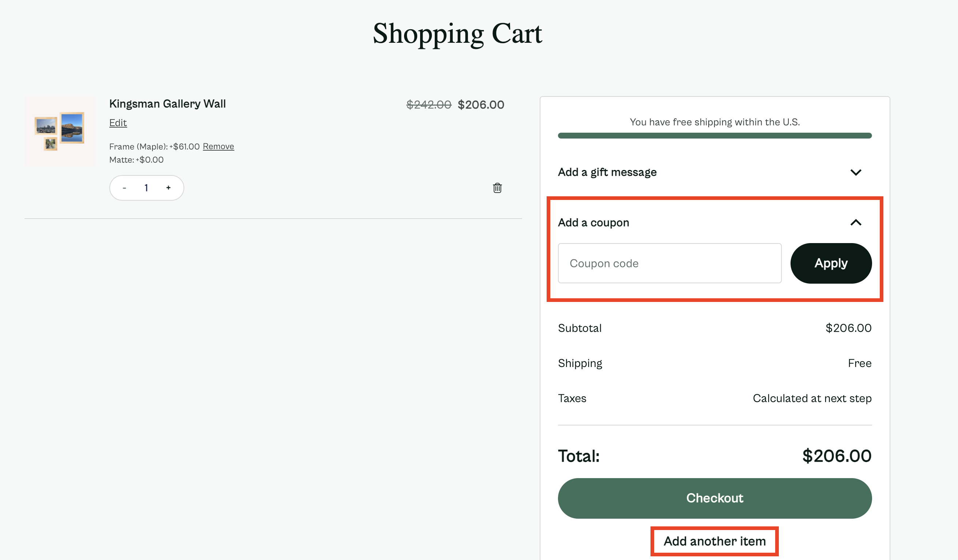
Task: Decrease quantity with the minus button
Action: click(x=124, y=188)
